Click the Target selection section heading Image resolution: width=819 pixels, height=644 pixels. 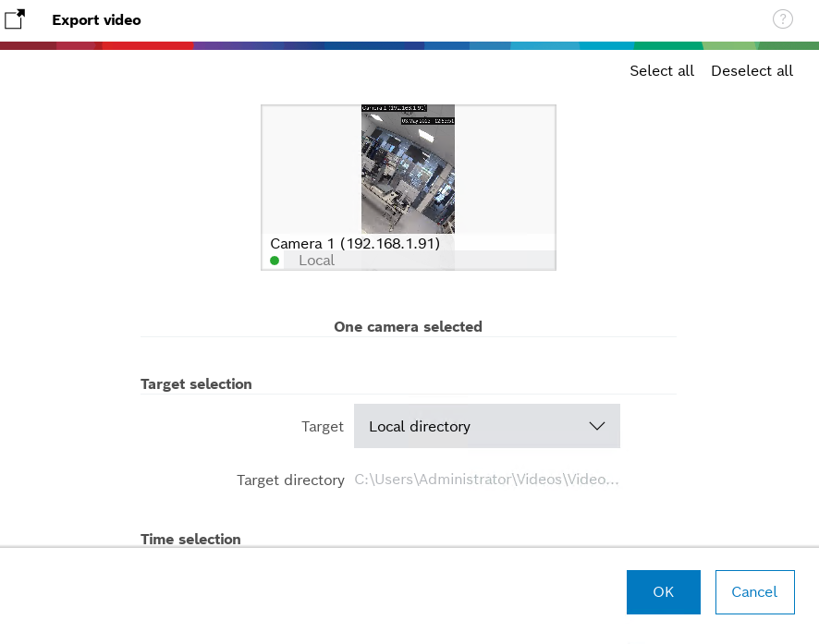[196, 383]
